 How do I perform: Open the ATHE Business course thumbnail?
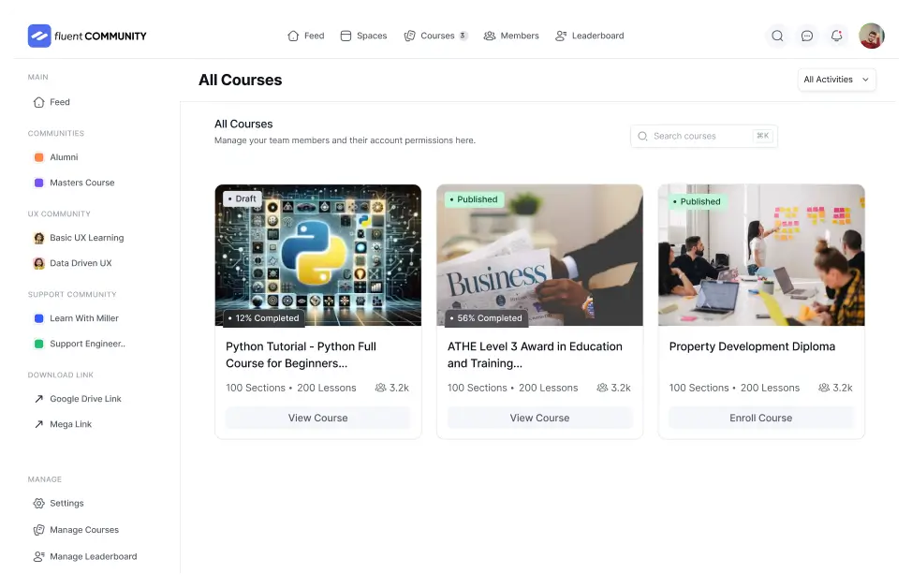(539, 255)
